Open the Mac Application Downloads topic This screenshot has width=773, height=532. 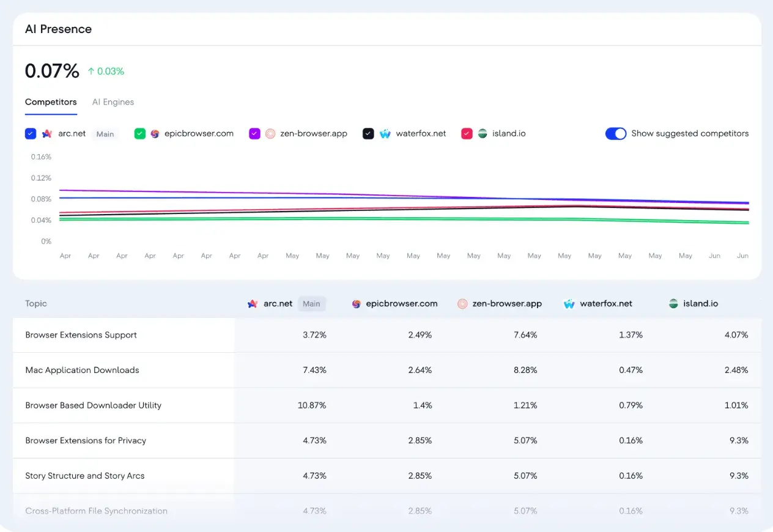[82, 370]
